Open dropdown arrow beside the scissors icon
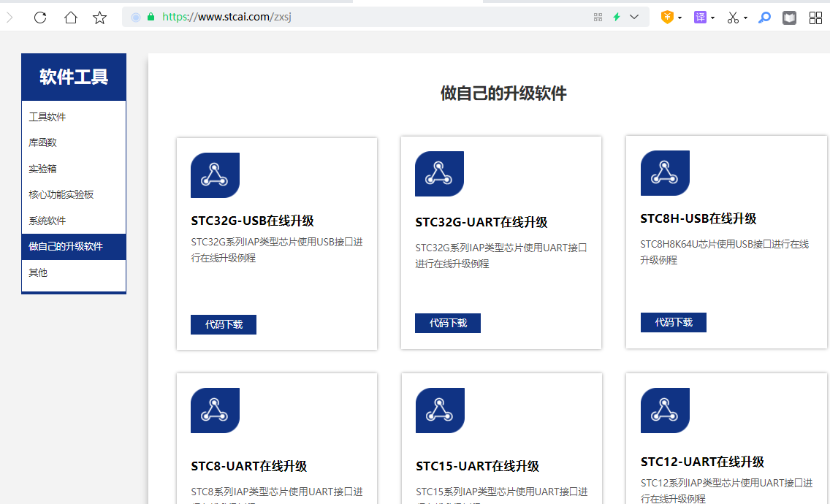 coord(745,18)
